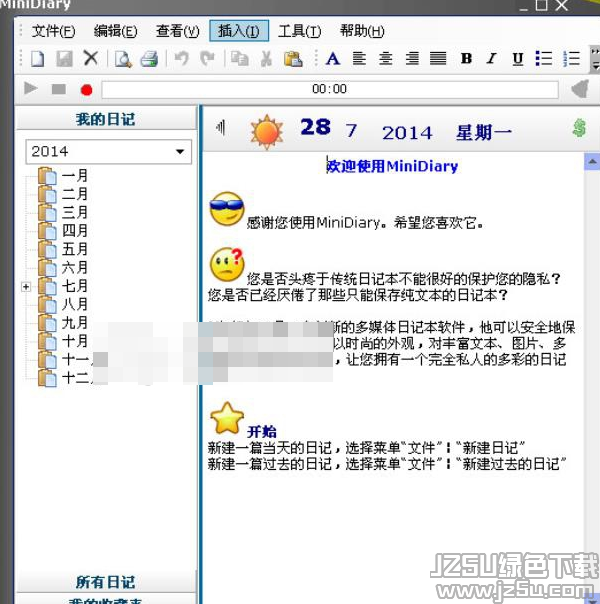Select the 九月 folder
600x604 pixels.
tap(64, 323)
